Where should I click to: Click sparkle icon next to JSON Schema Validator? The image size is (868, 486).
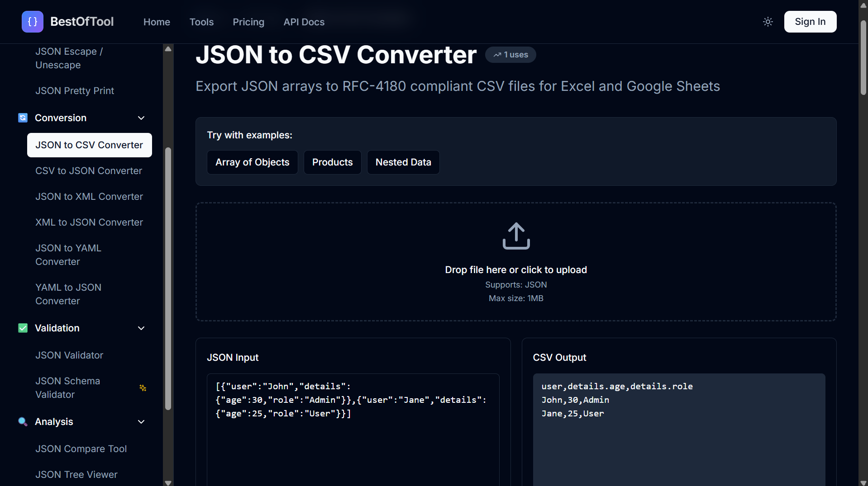pyautogui.click(x=143, y=388)
